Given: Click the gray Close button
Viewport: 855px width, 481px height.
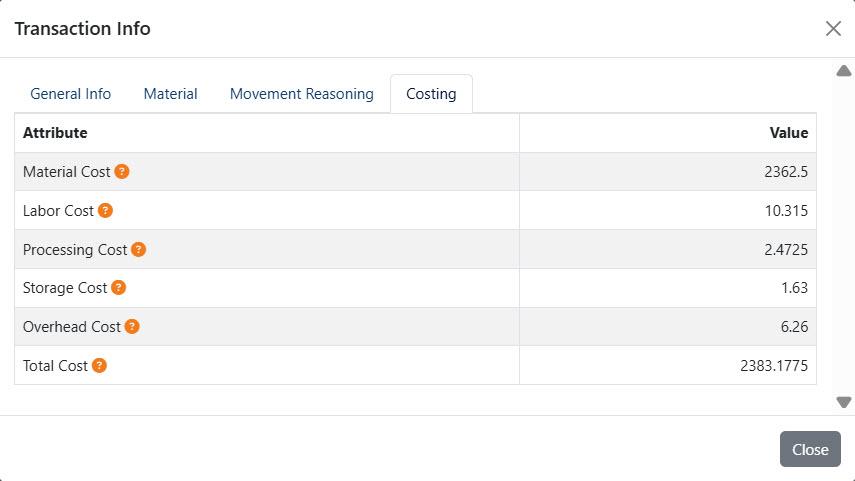Looking at the screenshot, I should (x=810, y=449).
